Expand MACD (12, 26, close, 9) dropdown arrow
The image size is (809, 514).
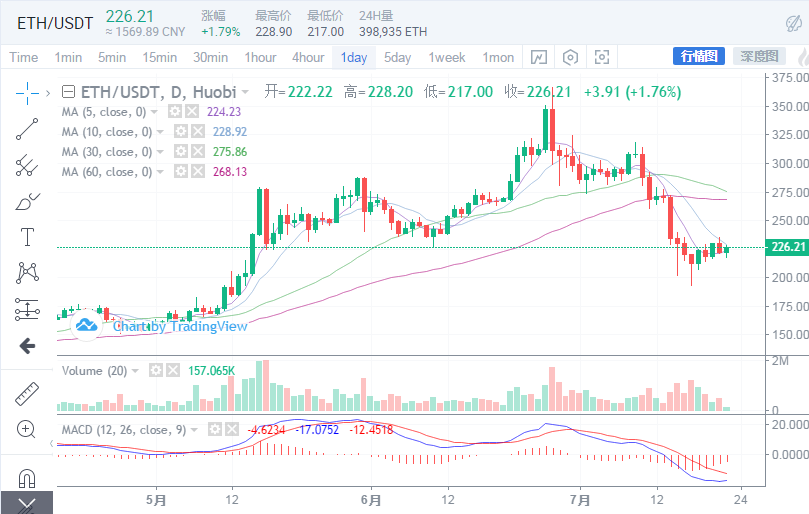tap(194, 430)
